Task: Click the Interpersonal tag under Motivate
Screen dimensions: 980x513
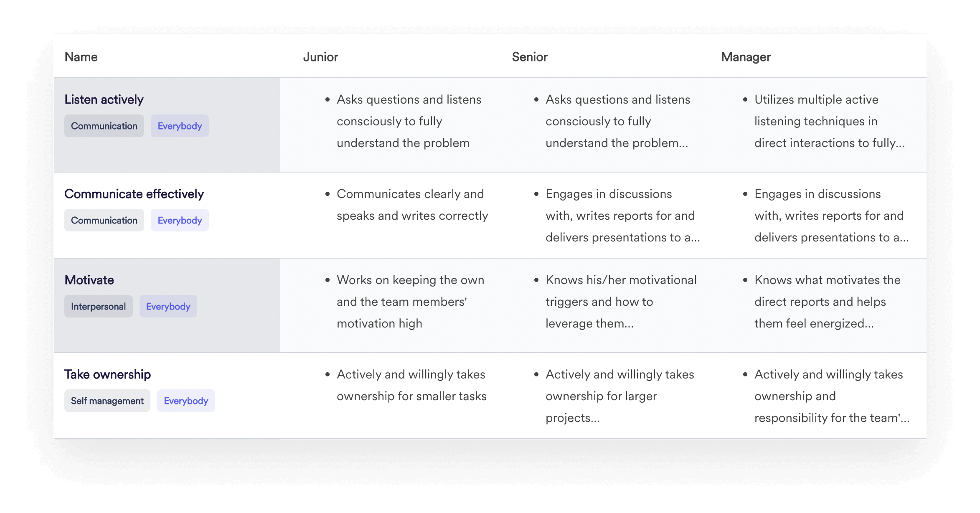Action: (x=99, y=306)
